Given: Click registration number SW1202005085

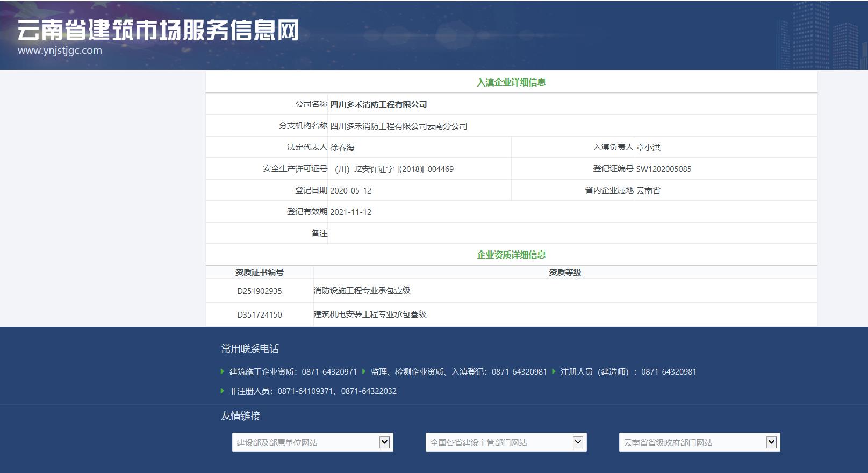Looking at the screenshot, I should (664, 169).
